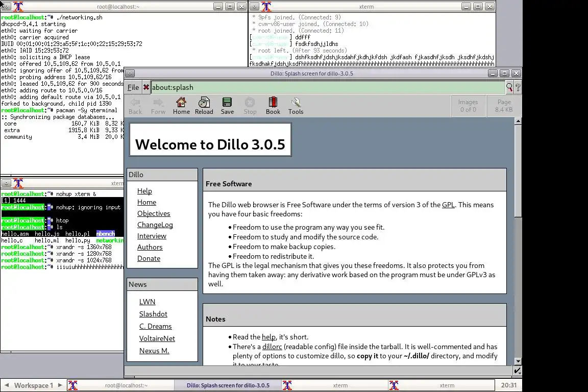Select the root@localhost taskbar entry
The image size is (588, 392).
click(x=121, y=385)
